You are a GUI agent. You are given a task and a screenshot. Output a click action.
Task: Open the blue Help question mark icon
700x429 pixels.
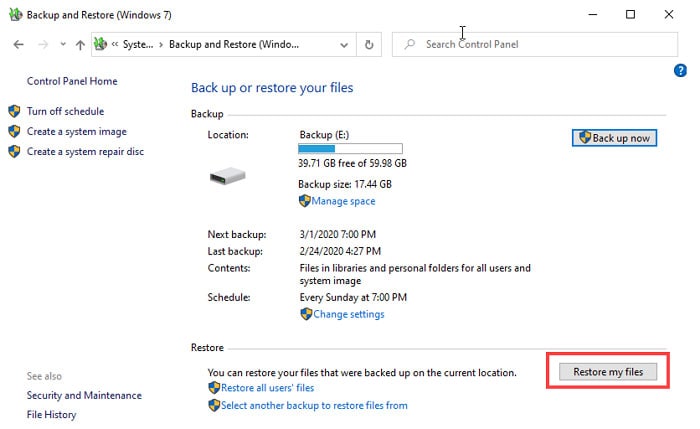(681, 70)
